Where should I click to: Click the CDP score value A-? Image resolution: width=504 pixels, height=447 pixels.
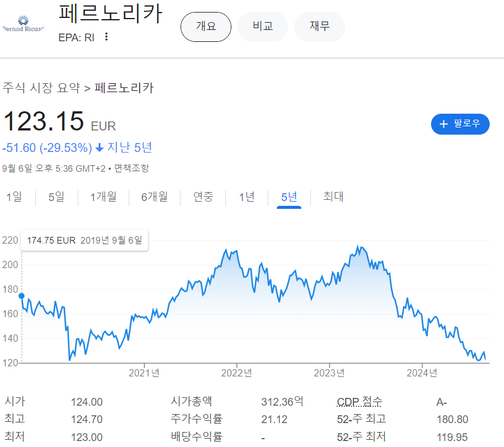[x=442, y=402]
